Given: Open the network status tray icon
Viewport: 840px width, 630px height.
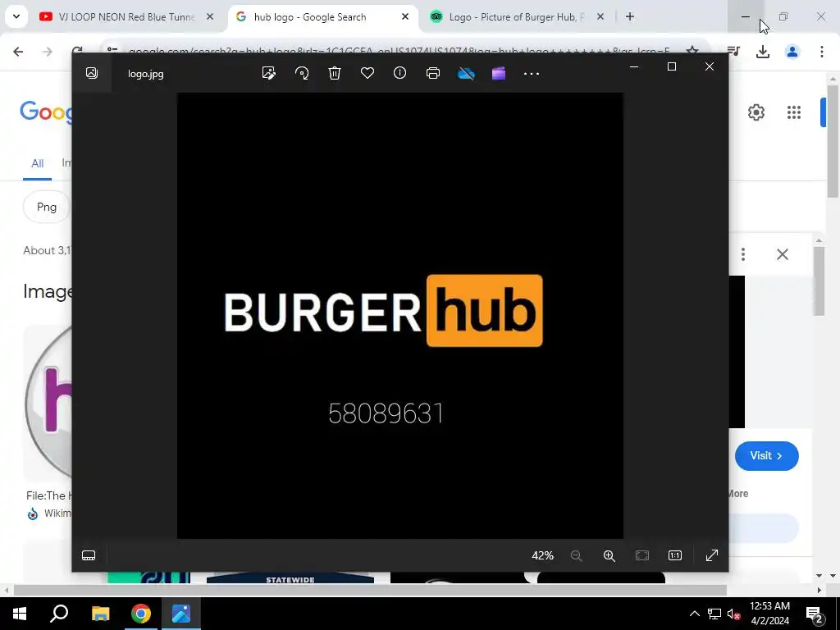Looking at the screenshot, I should click(714, 614).
